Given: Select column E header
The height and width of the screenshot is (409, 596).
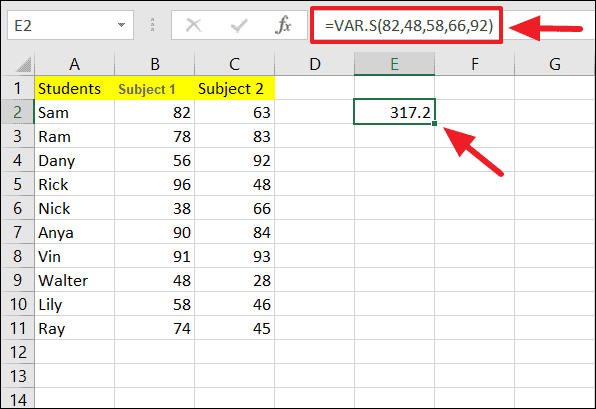Looking at the screenshot, I should coord(394,64).
